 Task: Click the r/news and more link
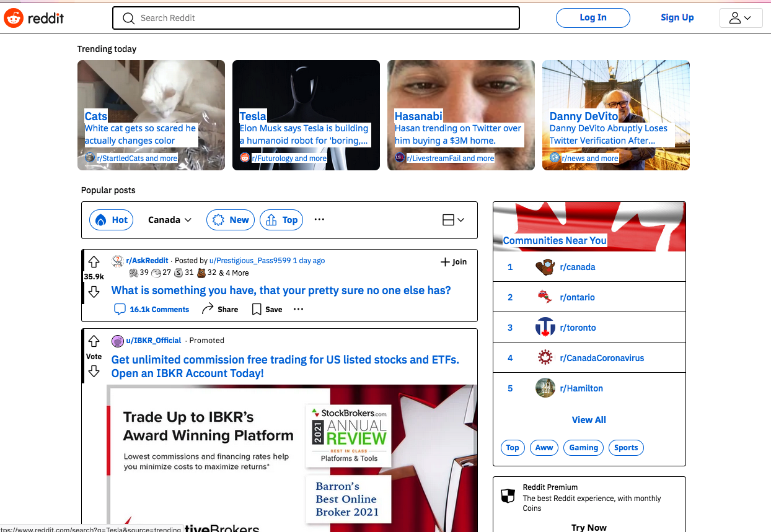(590, 159)
